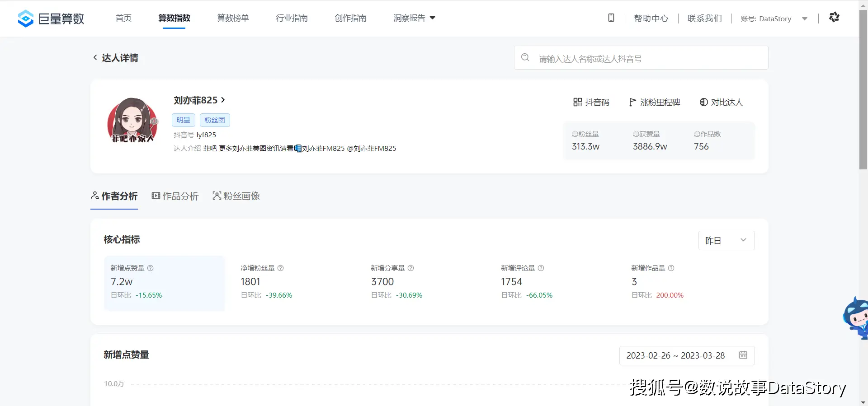Switch to the 粉丝画像 tab

click(236, 196)
